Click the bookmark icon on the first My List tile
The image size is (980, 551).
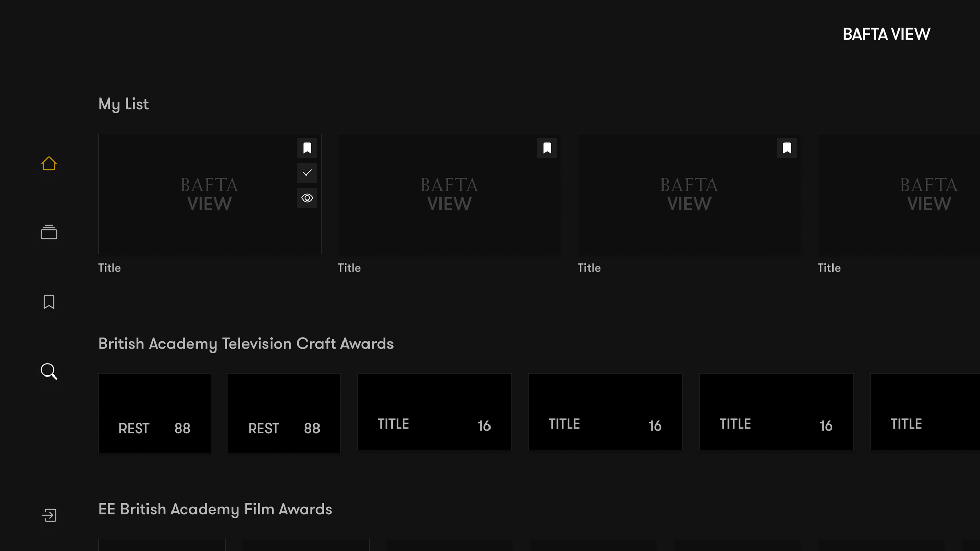pyautogui.click(x=307, y=148)
